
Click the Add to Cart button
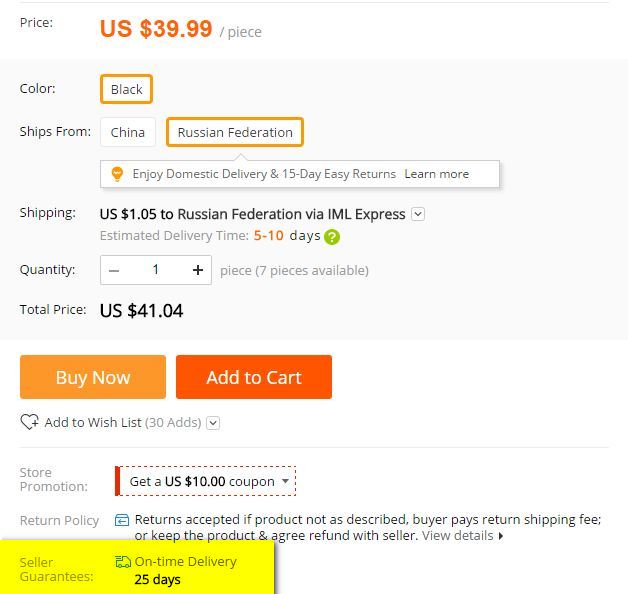(254, 377)
